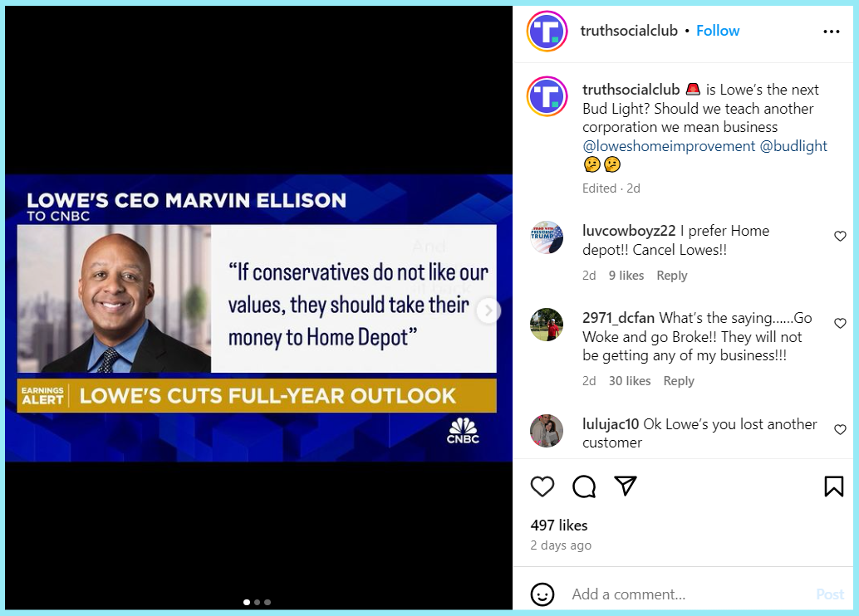Open the @budlight mention link
Screen dimensions: 859x616
(x=793, y=146)
